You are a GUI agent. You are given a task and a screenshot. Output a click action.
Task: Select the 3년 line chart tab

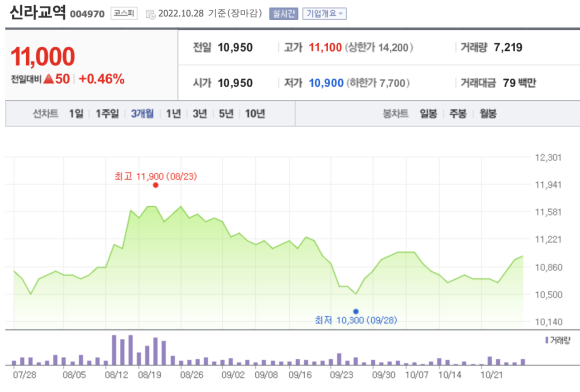(x=200, y=114)
